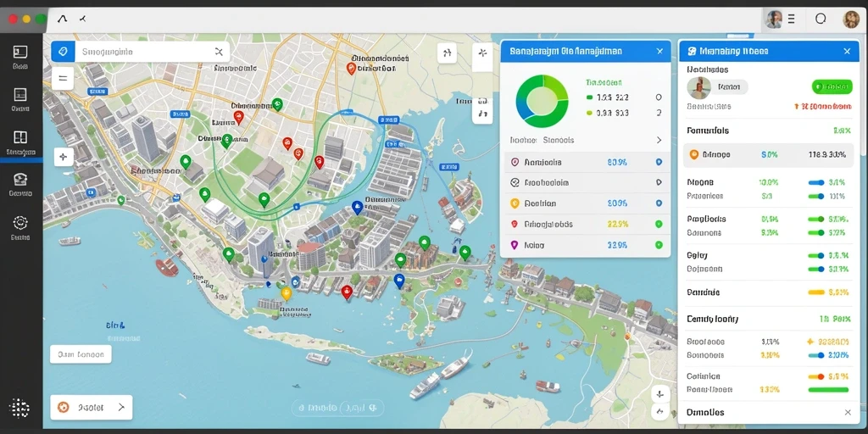Image resolution: width=868 pixels, height=434 pixels.
Task: Expand the row with the red pin icon
Action: [585, 224]
